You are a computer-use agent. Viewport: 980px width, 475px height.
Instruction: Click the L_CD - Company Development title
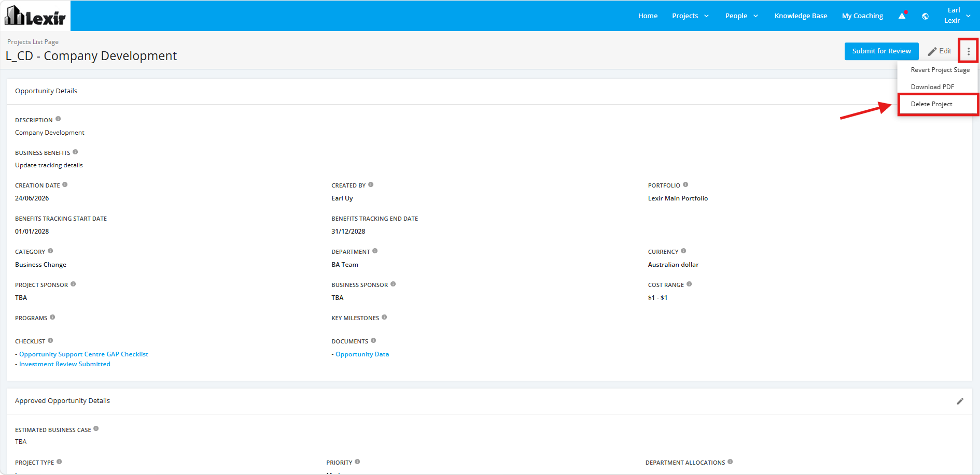pos(91,56)
